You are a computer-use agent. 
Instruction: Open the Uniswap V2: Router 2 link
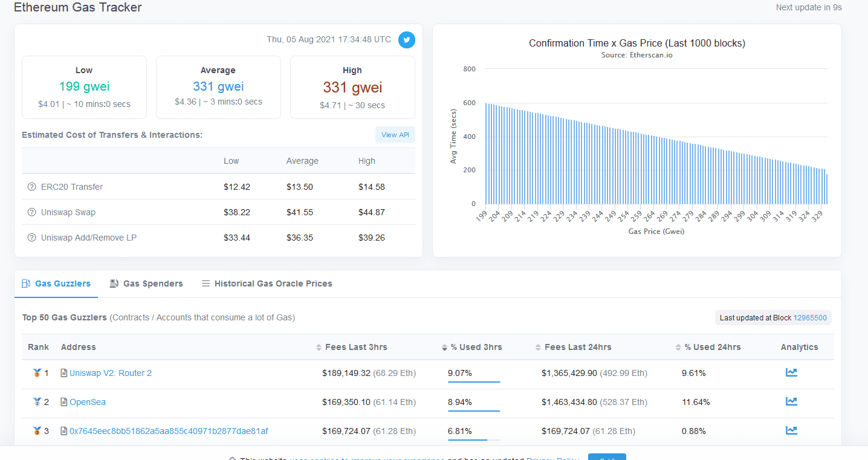point(111,373)
